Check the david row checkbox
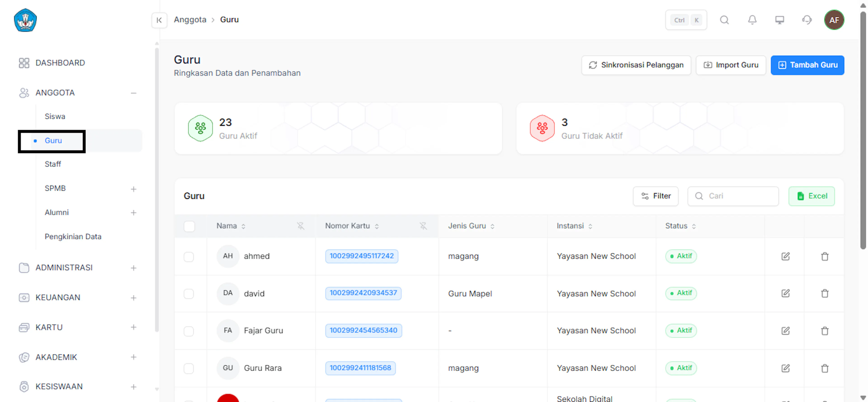 click(x=189, y=294)
